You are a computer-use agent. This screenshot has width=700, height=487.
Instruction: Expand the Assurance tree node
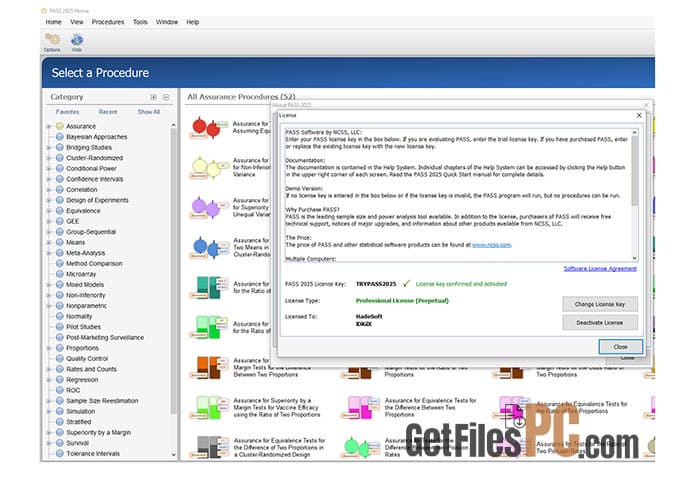(49, 126)
